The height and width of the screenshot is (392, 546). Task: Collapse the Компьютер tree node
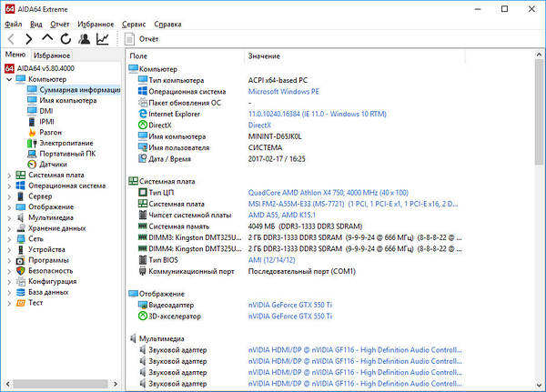(x=9, y=79)
